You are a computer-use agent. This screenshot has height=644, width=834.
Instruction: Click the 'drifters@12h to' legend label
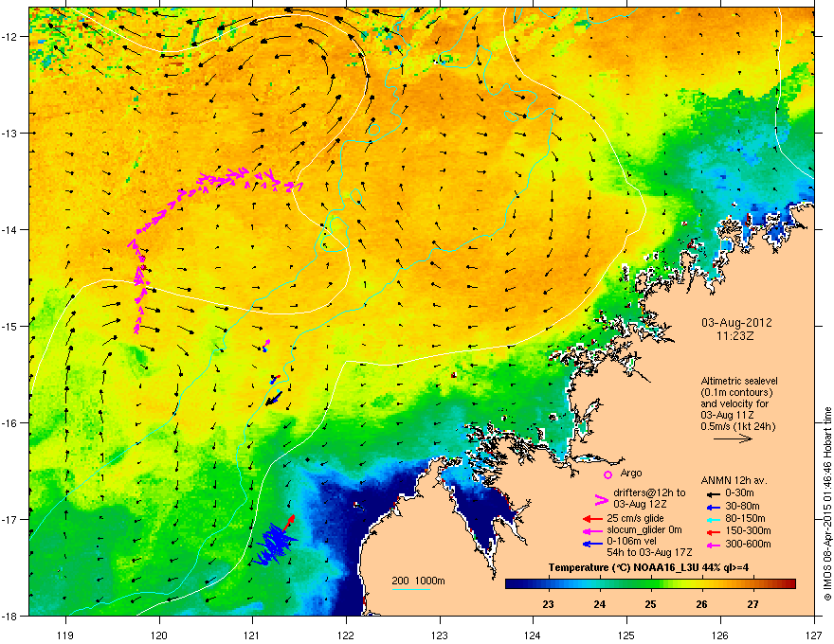(649, 492)
